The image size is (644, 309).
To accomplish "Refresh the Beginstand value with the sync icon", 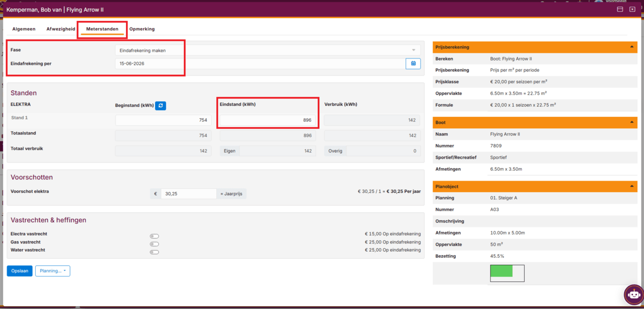I will tap(161, 106).
